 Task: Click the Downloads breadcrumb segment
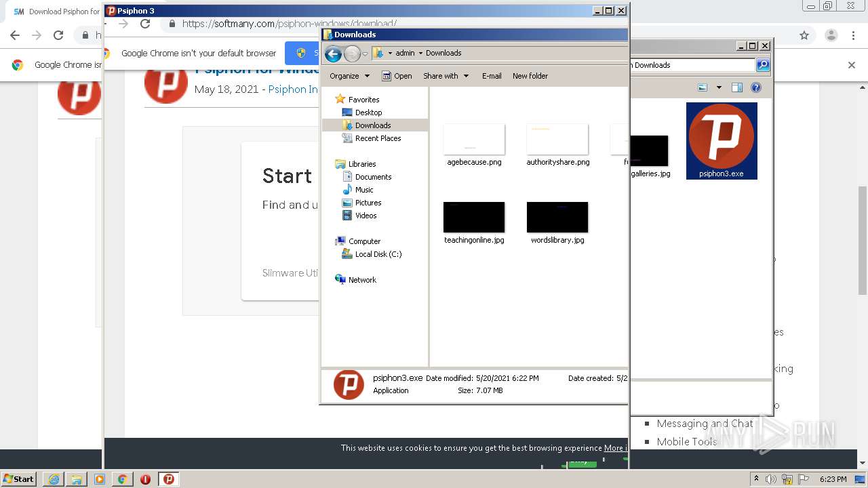443,53
